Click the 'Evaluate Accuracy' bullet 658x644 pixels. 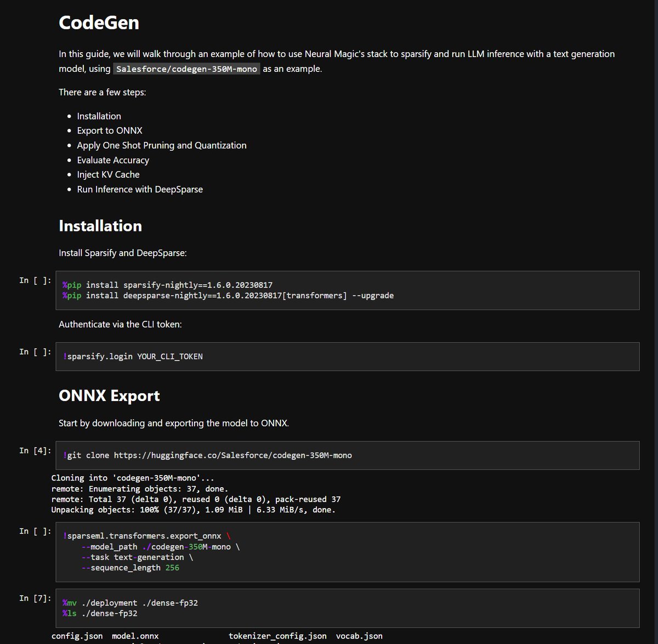pos(113,160)
